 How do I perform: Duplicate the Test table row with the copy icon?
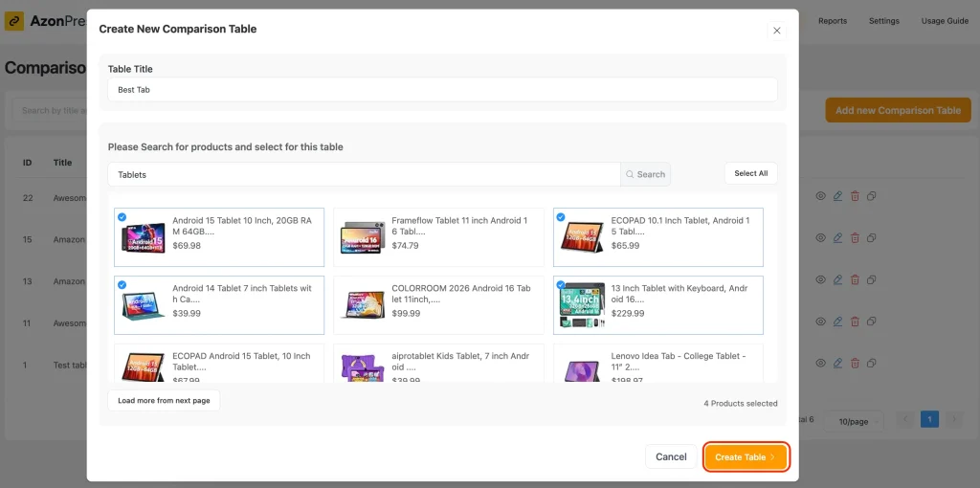[x=871, y=363]
